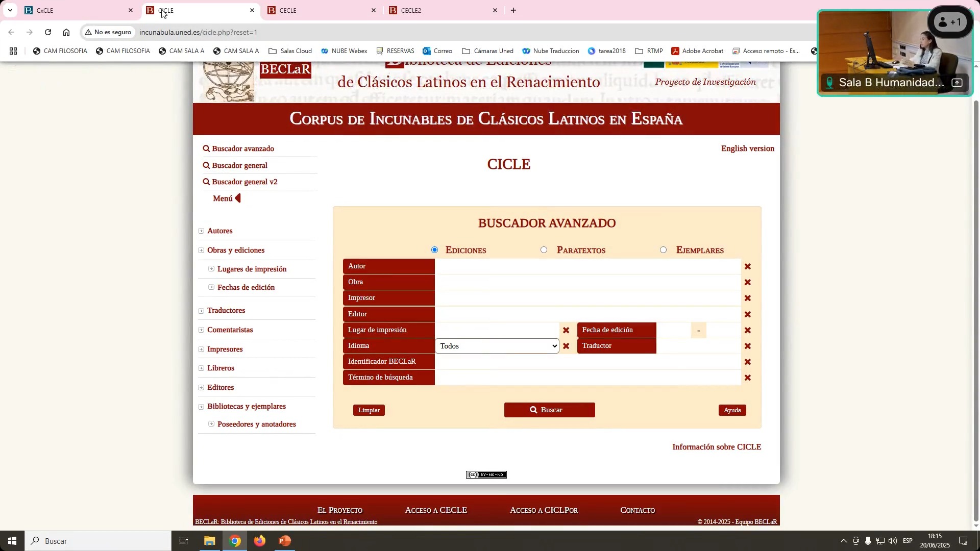Click the Buscar search button
Viewport: 980px width, 551px height.
(550, 410)
